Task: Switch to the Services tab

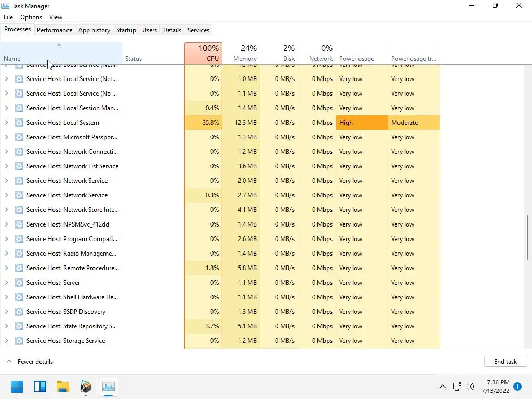Action: [198, 30]
